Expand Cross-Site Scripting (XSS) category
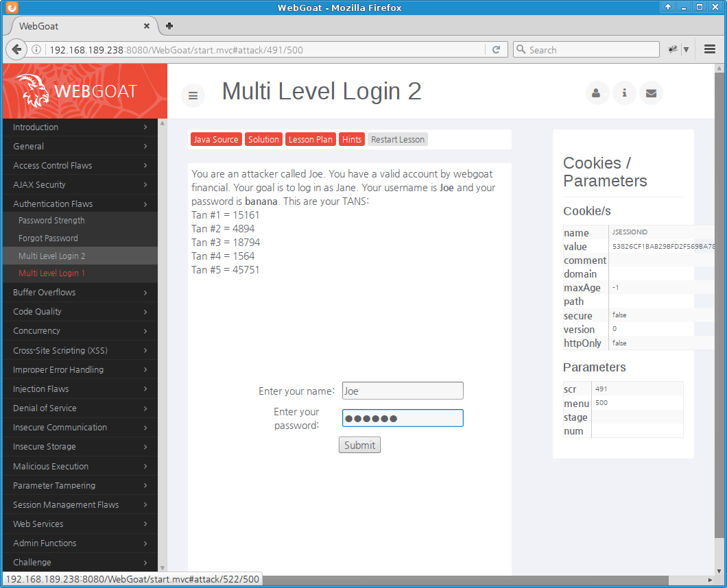 click(x=80, y=350)
